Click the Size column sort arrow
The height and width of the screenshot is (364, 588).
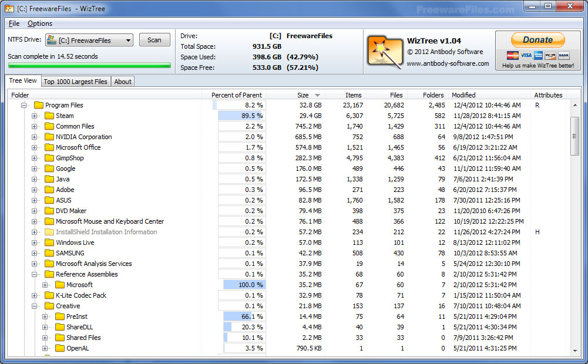[317, 95]
